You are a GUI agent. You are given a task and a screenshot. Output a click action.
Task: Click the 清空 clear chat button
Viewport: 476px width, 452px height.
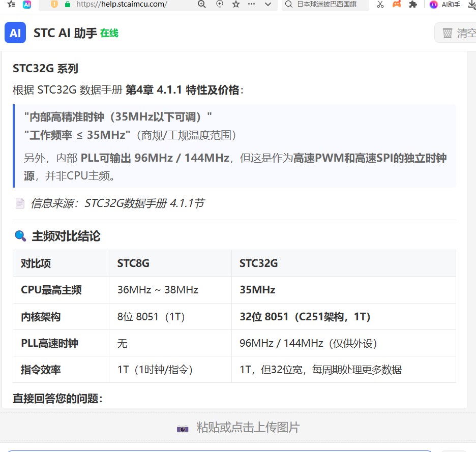coord(456,33)
